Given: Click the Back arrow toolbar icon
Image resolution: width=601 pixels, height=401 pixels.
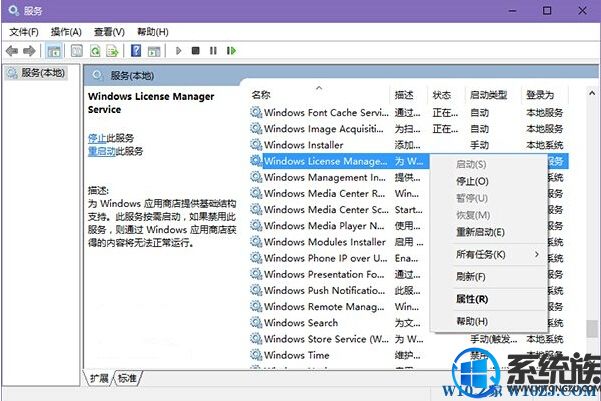Looking at the screenshot, I should 12,51.
